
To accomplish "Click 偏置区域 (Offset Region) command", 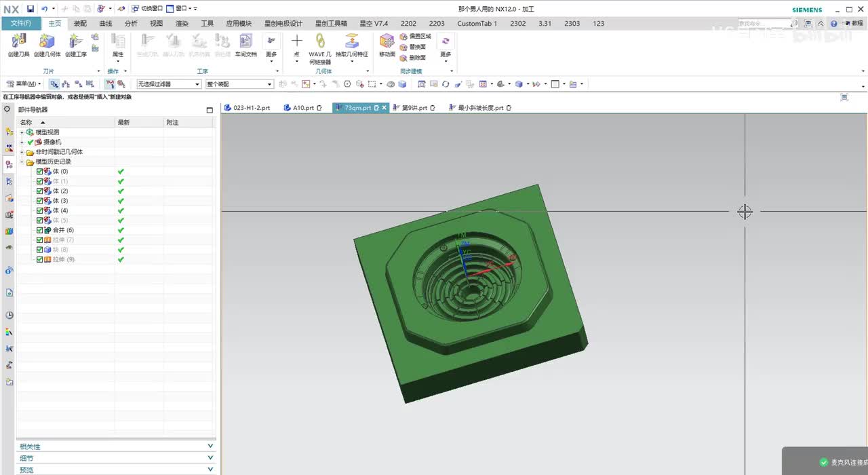I will pos(415,36).
